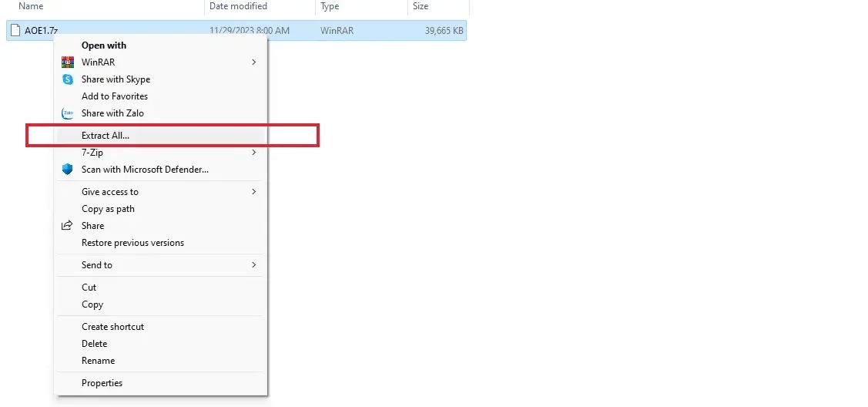Select Extract All... from context menu

coord(106,136)
